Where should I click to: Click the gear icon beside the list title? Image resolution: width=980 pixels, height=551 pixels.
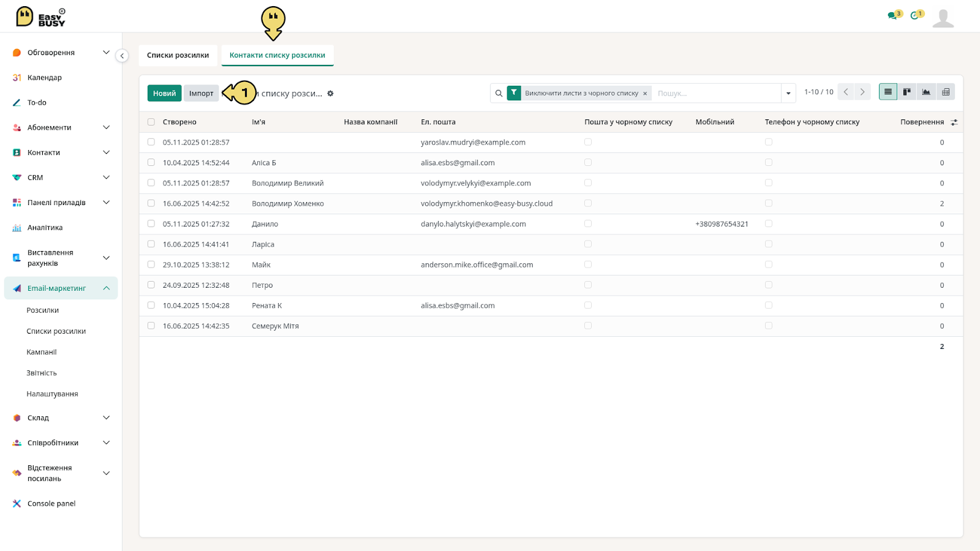pos(330,94)
